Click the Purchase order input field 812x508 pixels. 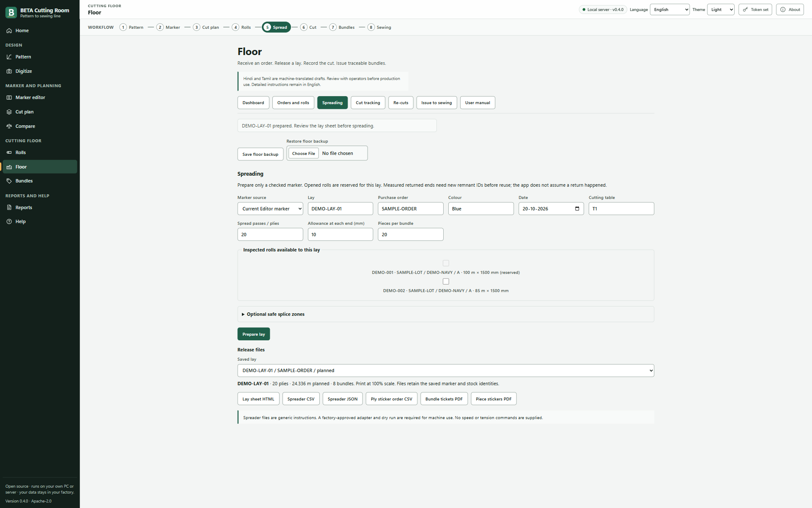pos(411,209)
